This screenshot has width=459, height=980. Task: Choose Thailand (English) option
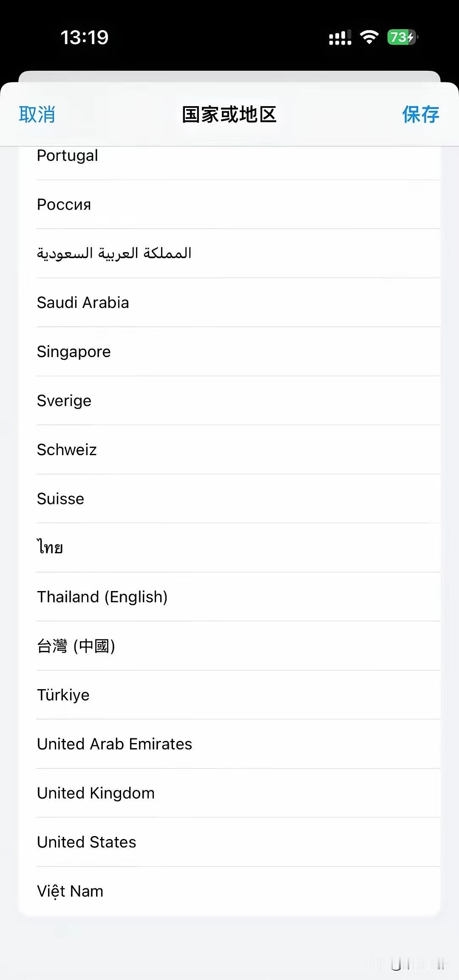click(x=229, y=597)
